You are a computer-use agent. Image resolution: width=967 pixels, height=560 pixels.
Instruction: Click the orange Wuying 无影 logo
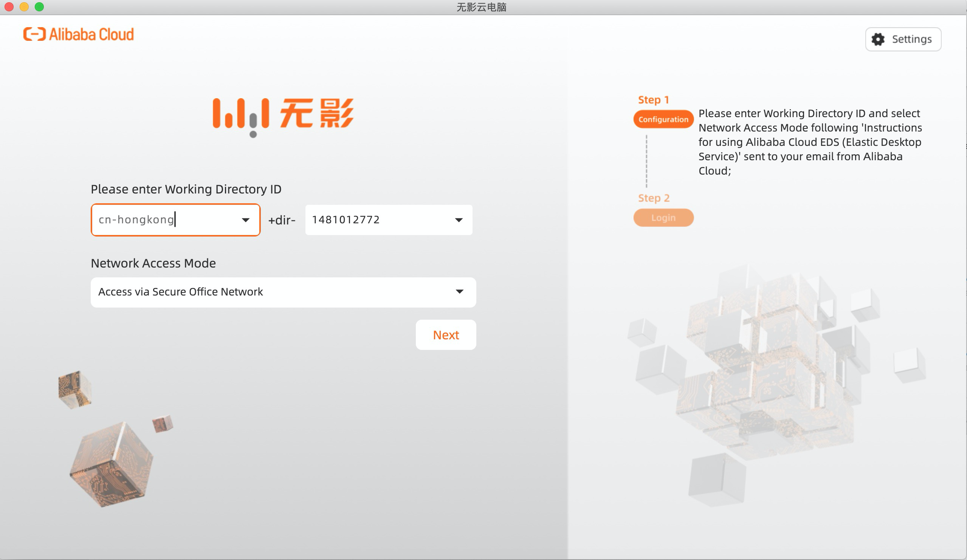(283, 115)
